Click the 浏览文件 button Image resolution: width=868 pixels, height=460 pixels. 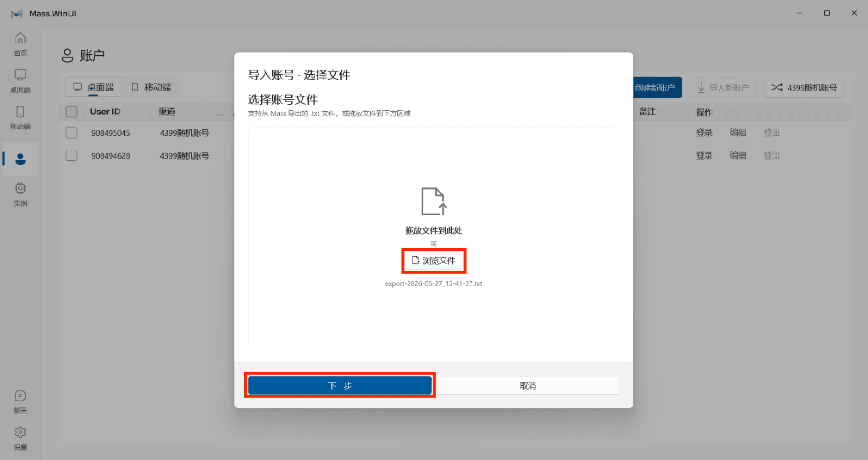(x=434, y=261)
